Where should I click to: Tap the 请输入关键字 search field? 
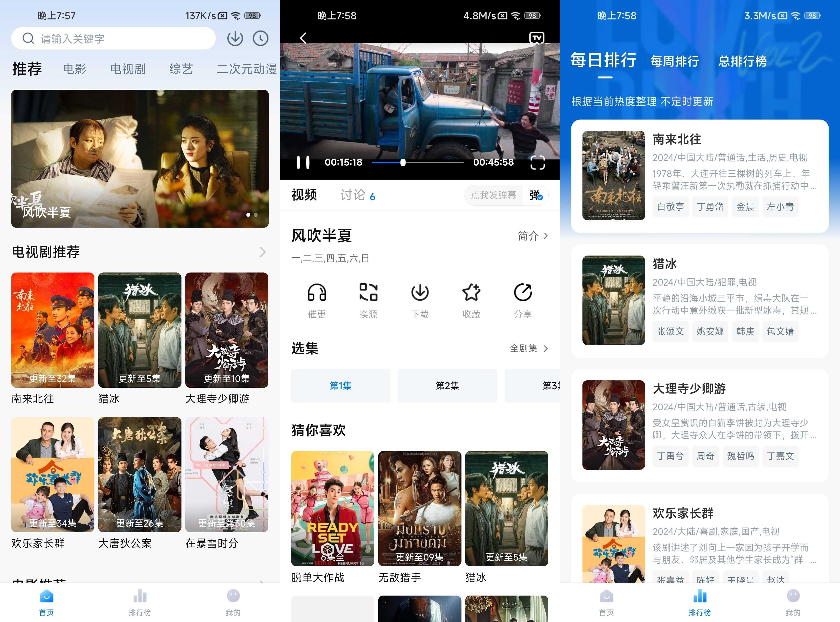click(113, 38)
